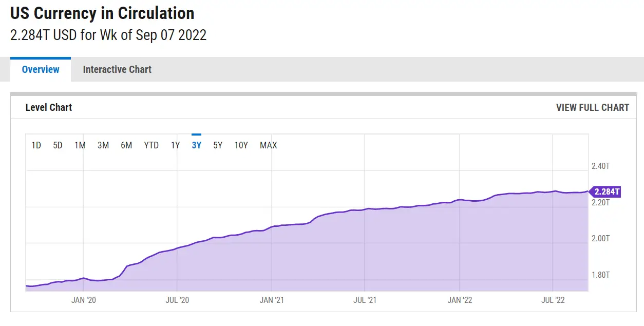Choose the 1M range option
Viewport: 644px width, 326px height.
(x=80, y=145)
